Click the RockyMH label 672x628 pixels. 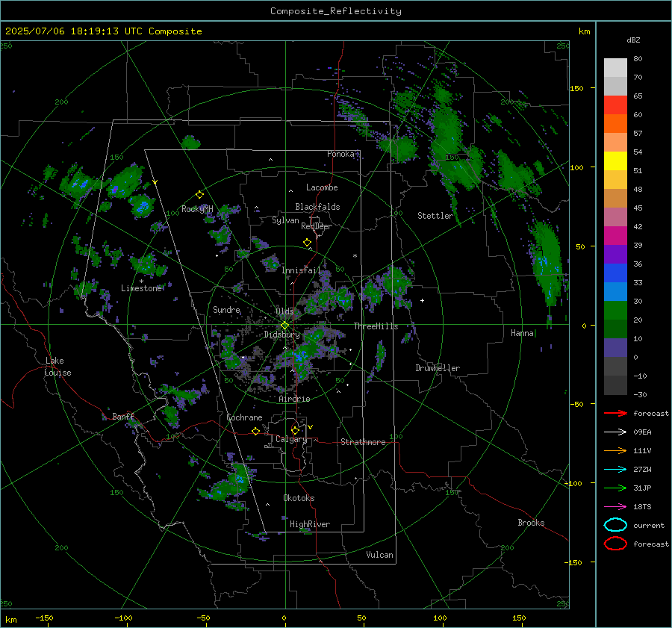tap(197, 209)
